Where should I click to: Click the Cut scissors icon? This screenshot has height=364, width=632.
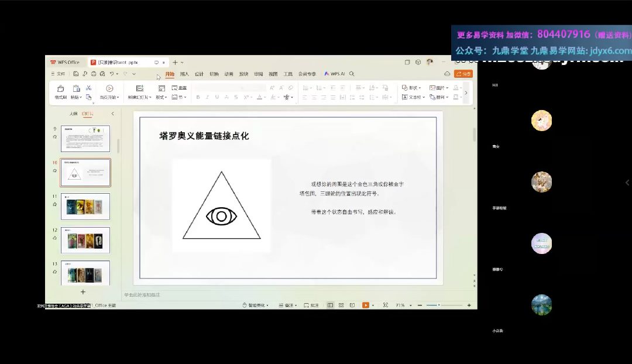click(x=89, y=88)
